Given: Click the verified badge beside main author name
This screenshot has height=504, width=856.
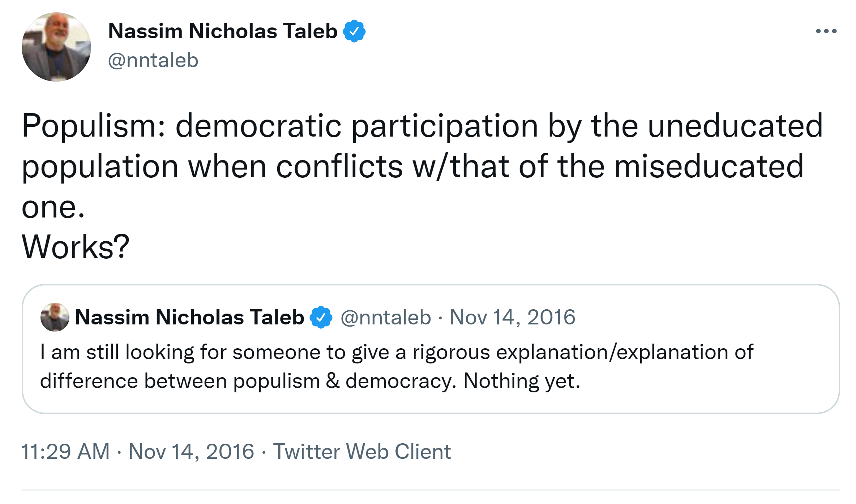Looking at the screenshot, I should coord(354,31).
